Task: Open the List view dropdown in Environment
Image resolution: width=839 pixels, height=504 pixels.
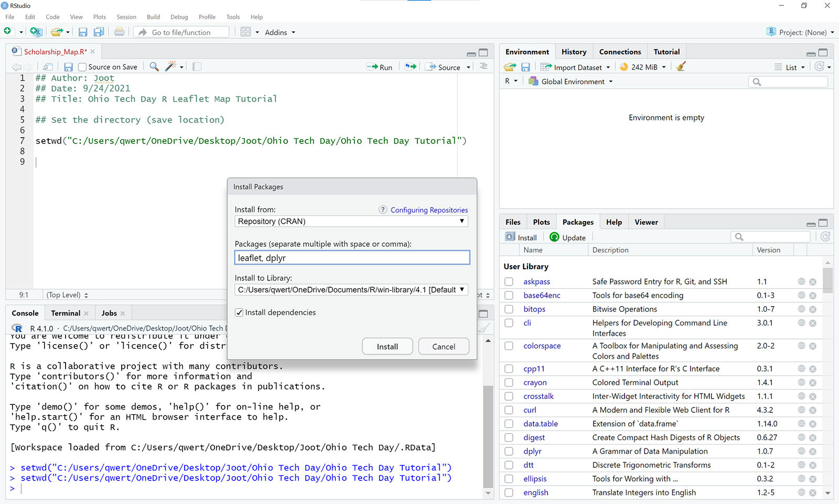Action: (x=790, y=67)
